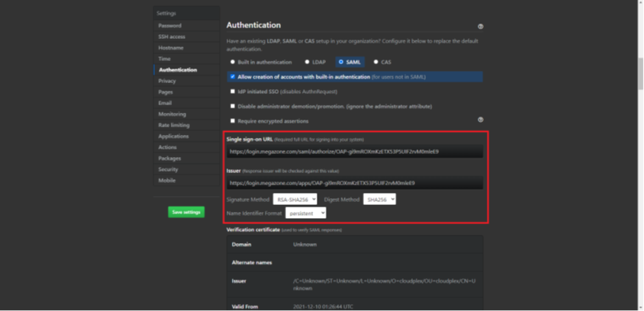The height and width of the screenshot is (311, 644).
Task: Click the Single sign-on URL input field
Action: [x=355, y=152]
